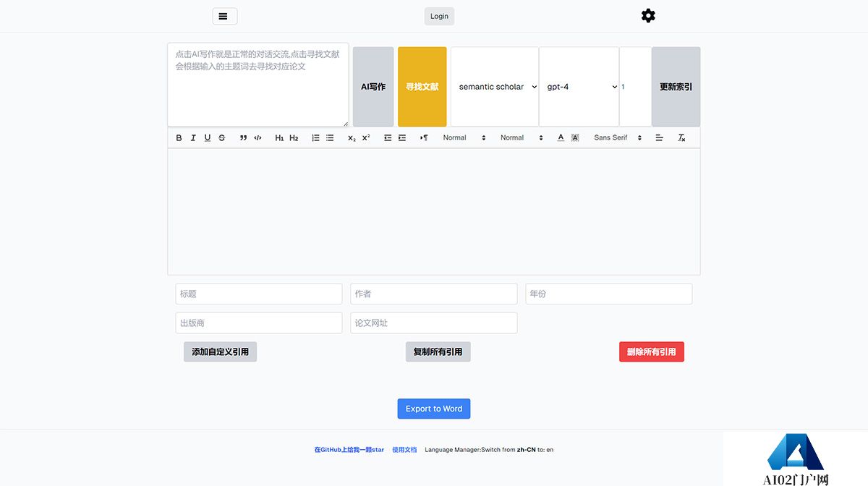The image size is (868, 486).
Task: Open the 使用文档 link
Action: 404,450
